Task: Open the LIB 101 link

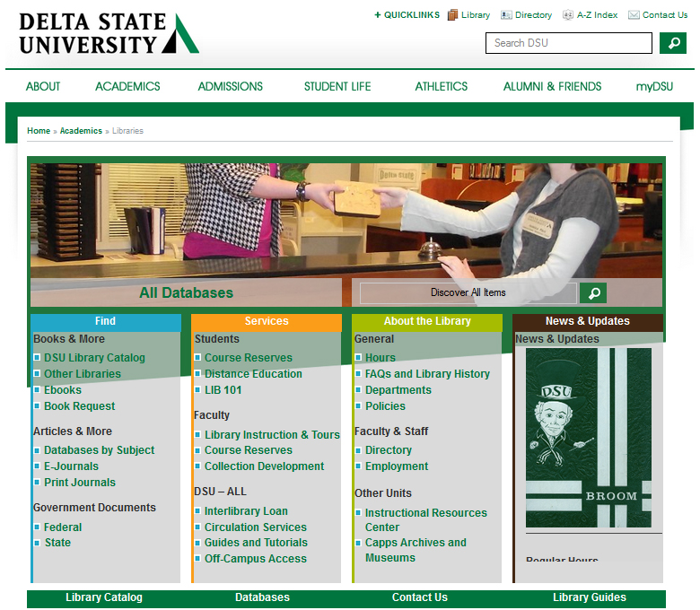Action: 223,390
